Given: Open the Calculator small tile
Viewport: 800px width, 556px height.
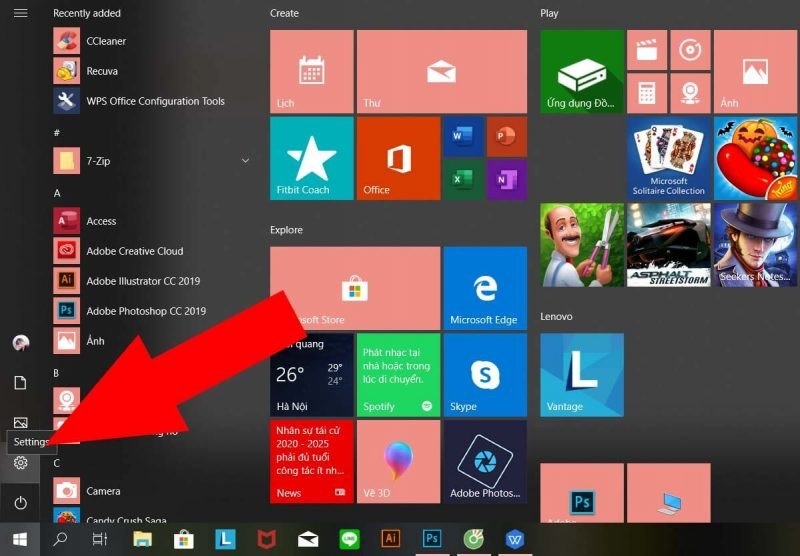Looking at the screenshot, I should point(647,93).
